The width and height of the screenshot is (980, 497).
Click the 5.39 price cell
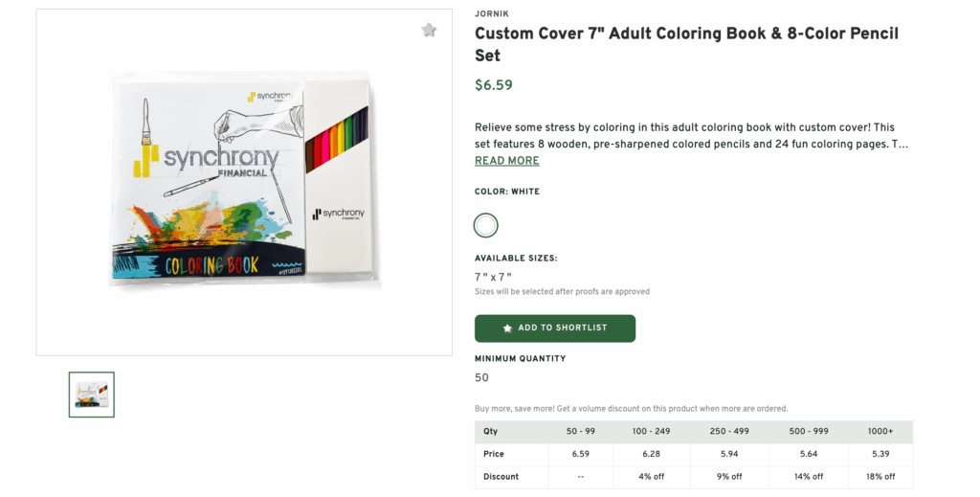pos(880,454)
